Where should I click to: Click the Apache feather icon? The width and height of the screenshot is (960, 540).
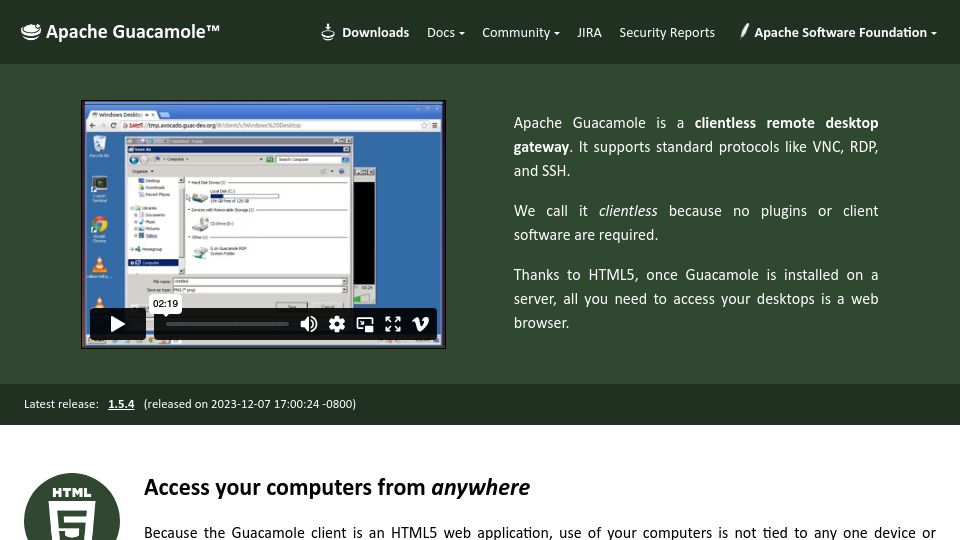744,31
